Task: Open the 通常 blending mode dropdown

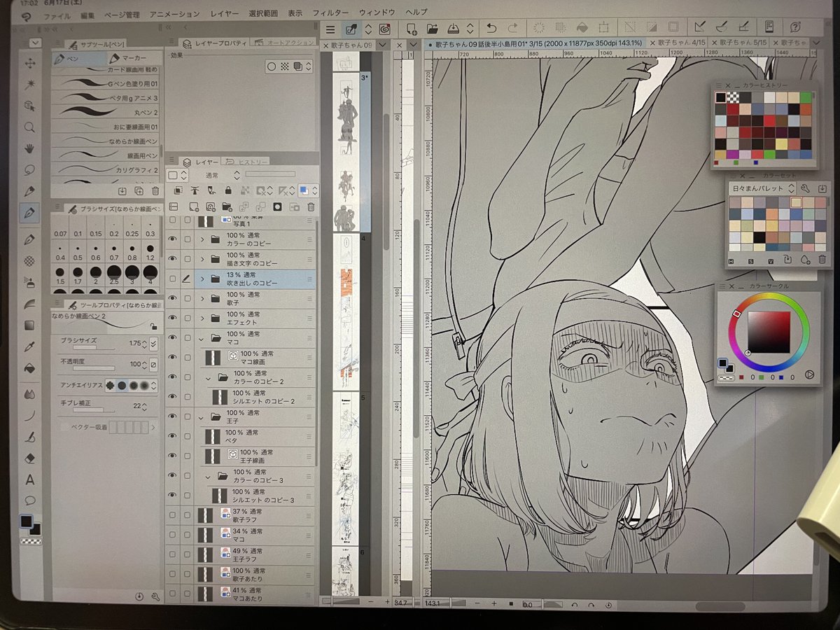Action: click(x=211, y=176)
